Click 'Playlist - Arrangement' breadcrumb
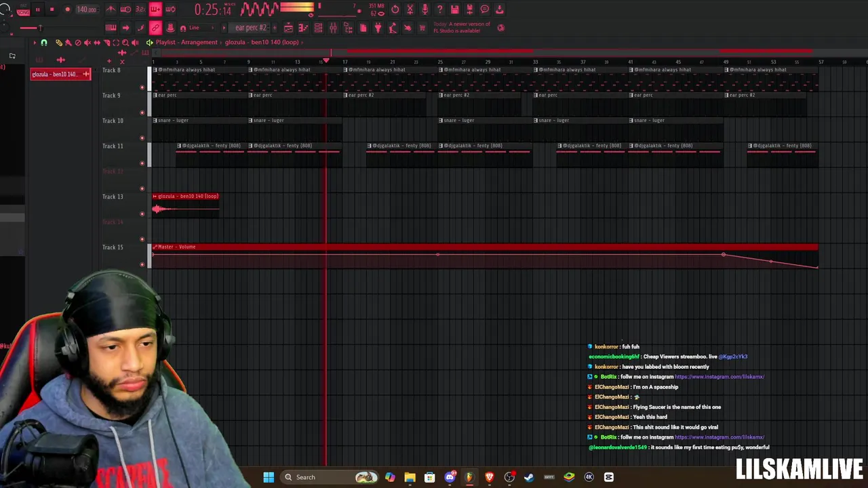868x488 pixels. pos(186,42)
